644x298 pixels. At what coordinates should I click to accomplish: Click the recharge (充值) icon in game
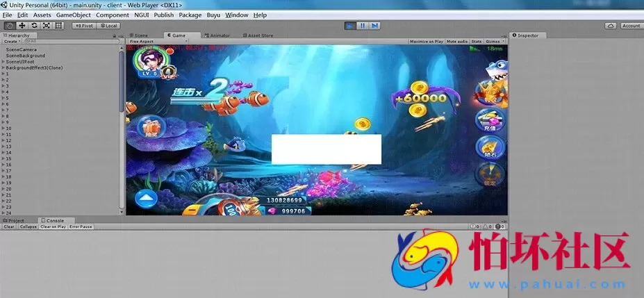click(x=490, y=121)
